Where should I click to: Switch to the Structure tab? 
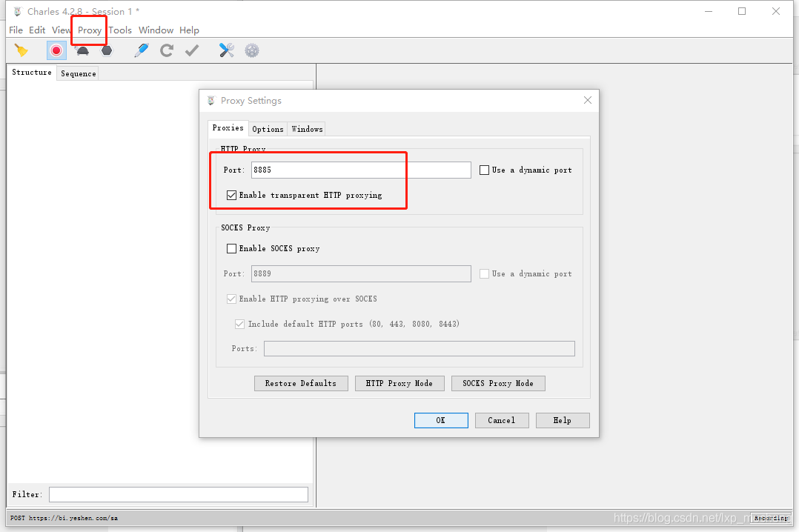tap(32, 73)
